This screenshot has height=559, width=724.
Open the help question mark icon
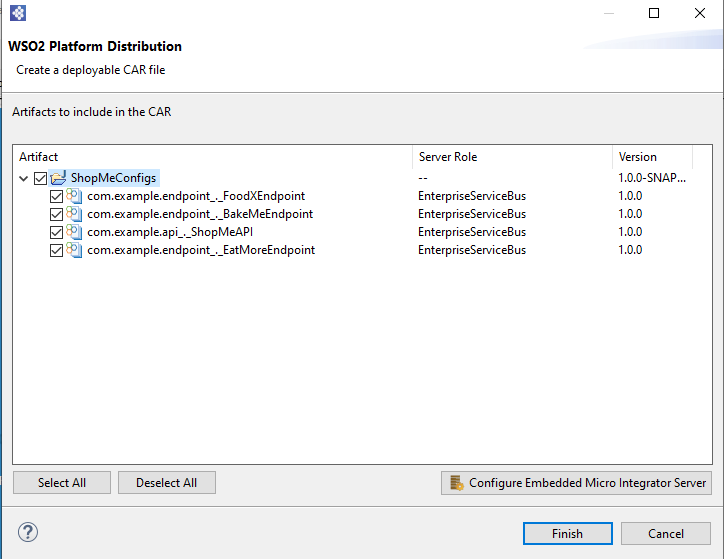pos(28,532)
